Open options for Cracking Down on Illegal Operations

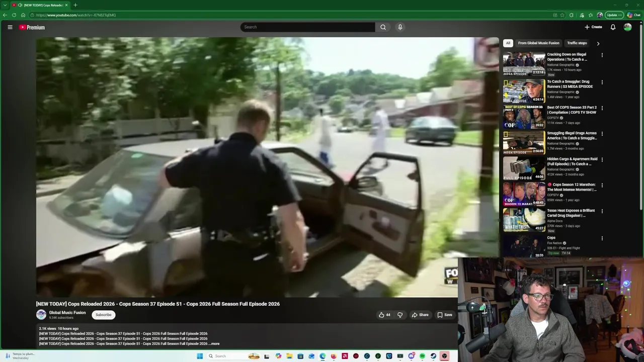pyautogui.click(x=602, y=55)
